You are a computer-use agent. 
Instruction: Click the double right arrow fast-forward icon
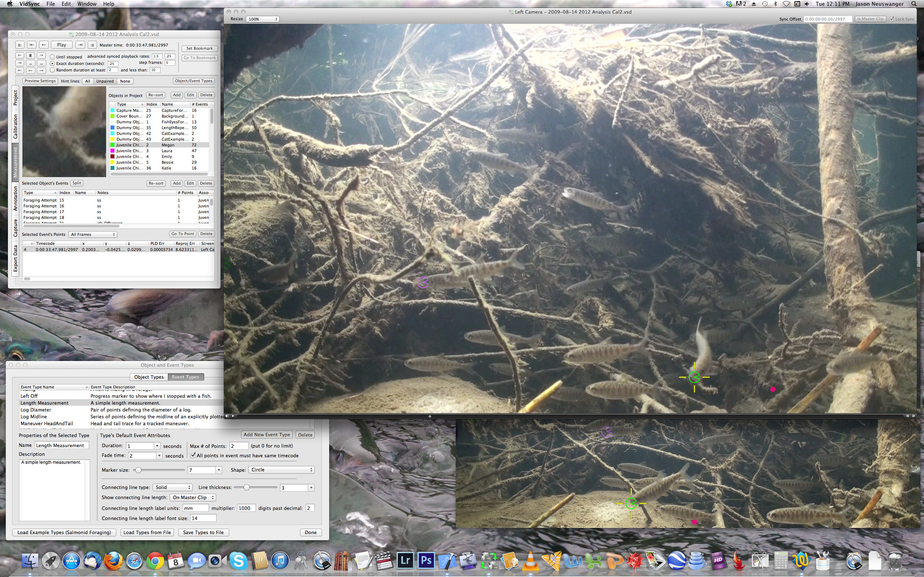[x=42, y=63]
